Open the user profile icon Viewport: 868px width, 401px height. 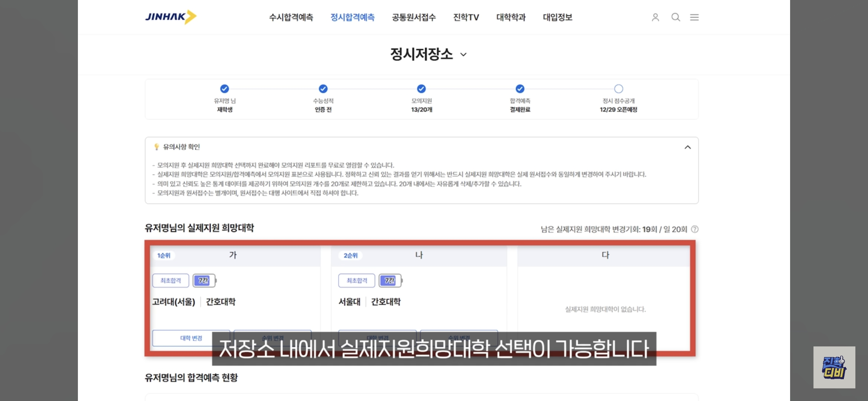click(x=655, y=17)
